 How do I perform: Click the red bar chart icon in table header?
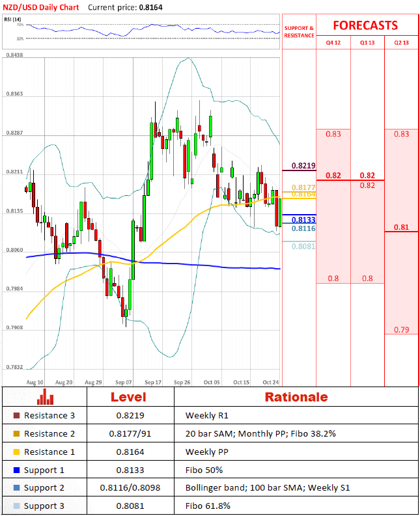click(x=45, y=397)
